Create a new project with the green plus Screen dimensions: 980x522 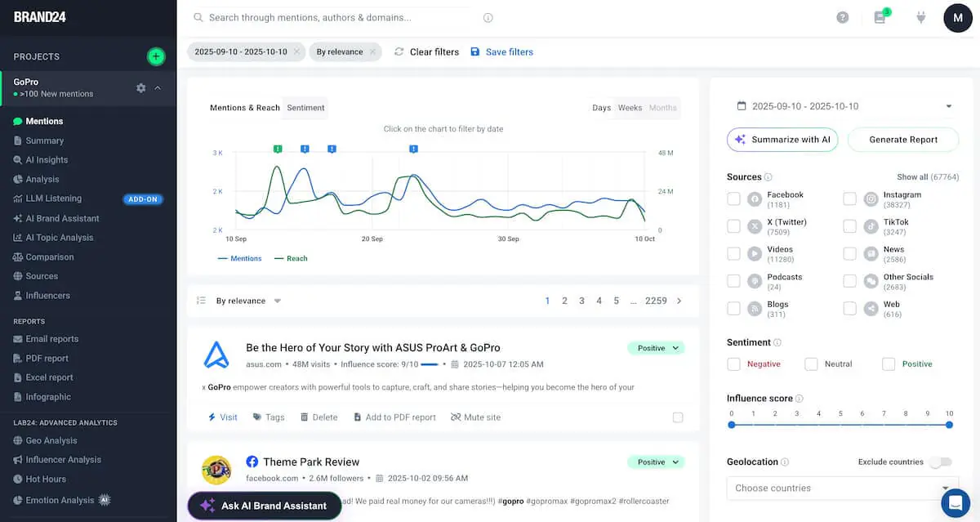coord(156,56)
